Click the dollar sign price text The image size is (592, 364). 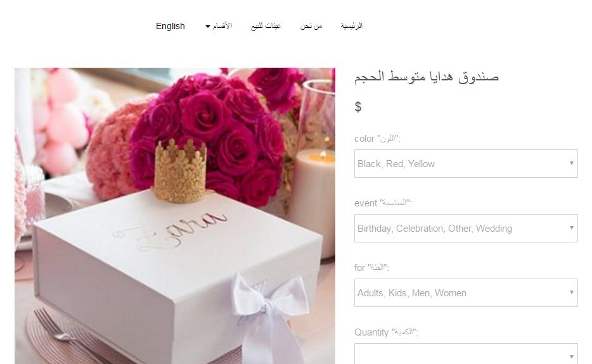[x=358, y=107]
